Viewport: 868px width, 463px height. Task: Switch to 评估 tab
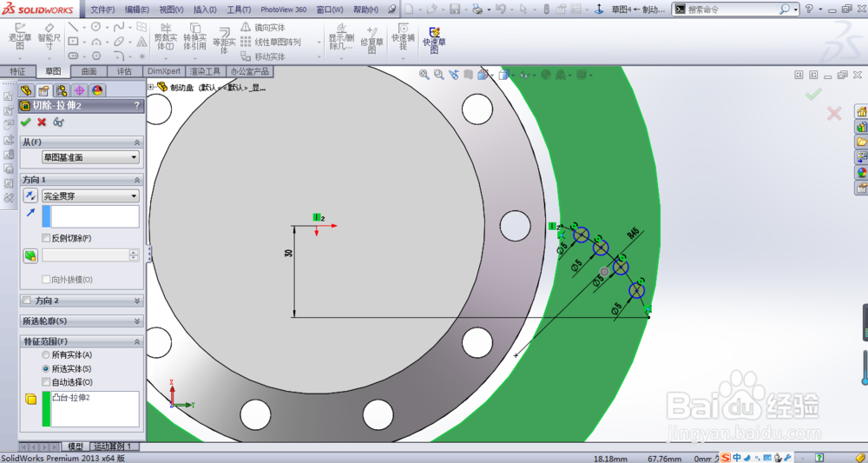pos(124,71)
